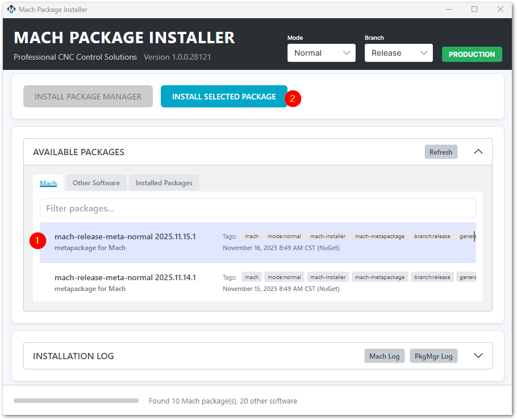Open the Installed Packages tab
Viewport: 517px width, 420px height.
pyautogui.click(x=164, y=183)
